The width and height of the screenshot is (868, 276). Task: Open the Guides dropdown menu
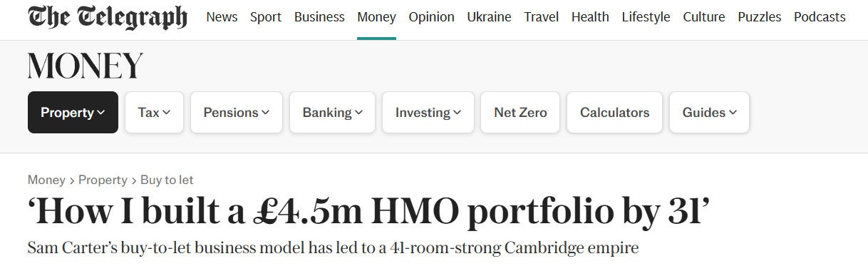click(709, 113)
